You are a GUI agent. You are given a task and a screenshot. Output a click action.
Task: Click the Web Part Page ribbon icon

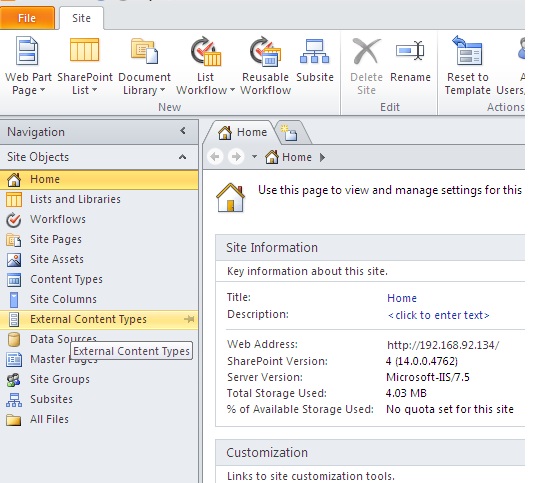point(27,51)
